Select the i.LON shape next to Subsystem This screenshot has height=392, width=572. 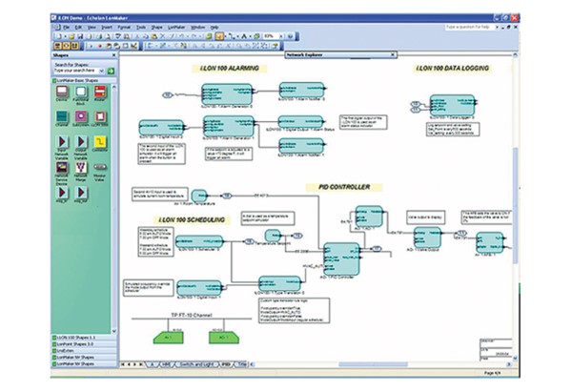[x=100, y=116]
